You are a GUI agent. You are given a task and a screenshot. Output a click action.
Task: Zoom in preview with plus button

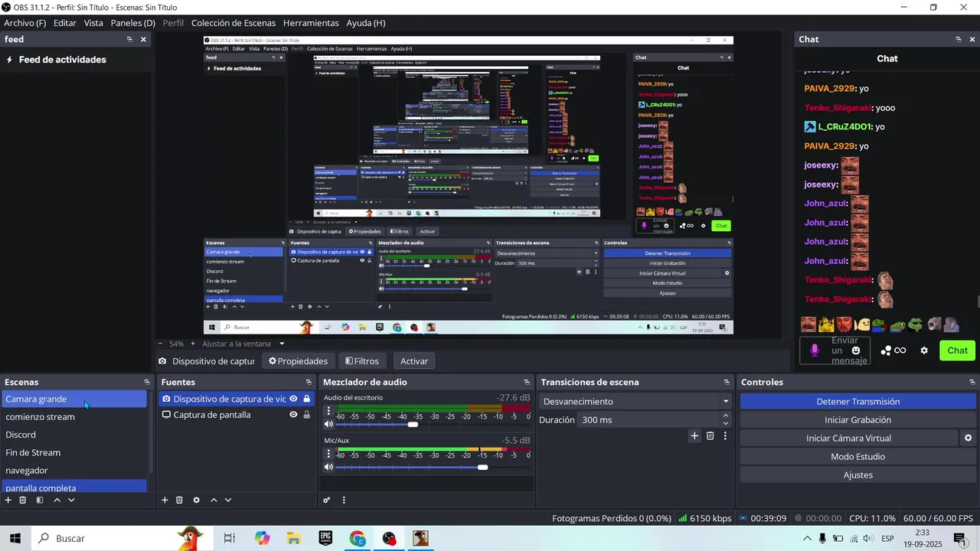point(192,344)
